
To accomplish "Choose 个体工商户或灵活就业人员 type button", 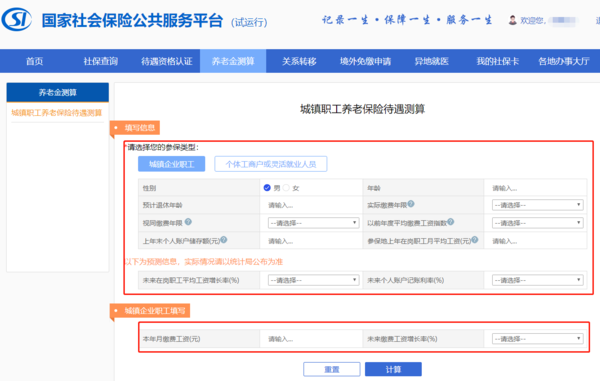I will tap(271, 164).
